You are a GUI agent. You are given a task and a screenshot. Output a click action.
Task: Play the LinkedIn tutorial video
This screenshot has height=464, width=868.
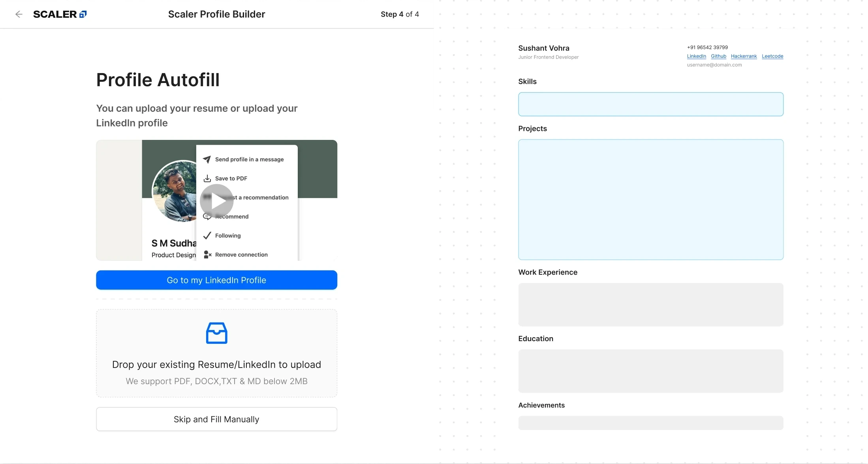(x=216, y=201)
